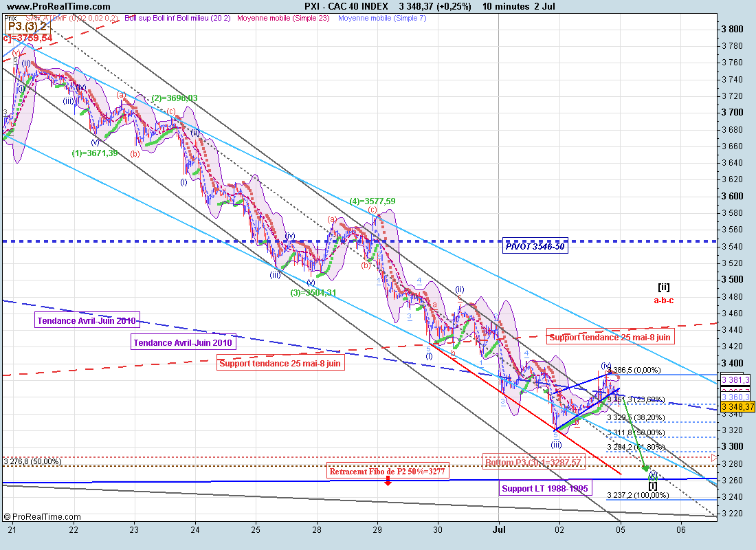Click the yellow 3 348,37 current price tag
The image size is (756, 550).
pos(737,407)
